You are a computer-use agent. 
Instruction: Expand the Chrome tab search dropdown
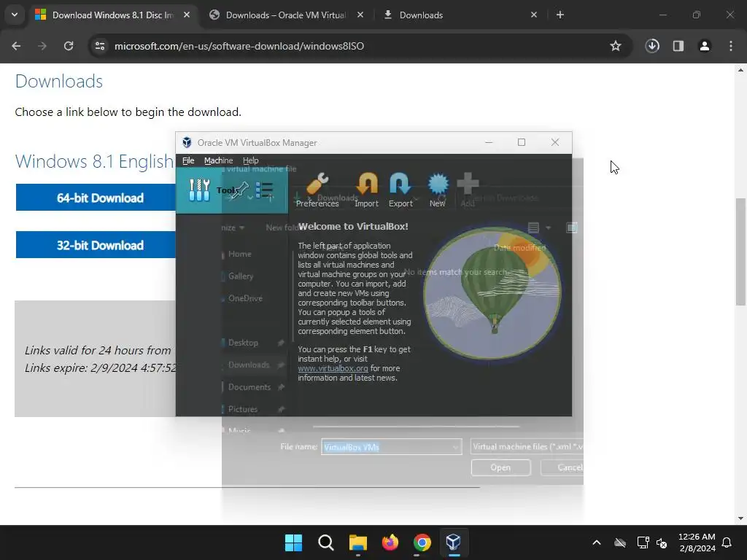[15, 15]
